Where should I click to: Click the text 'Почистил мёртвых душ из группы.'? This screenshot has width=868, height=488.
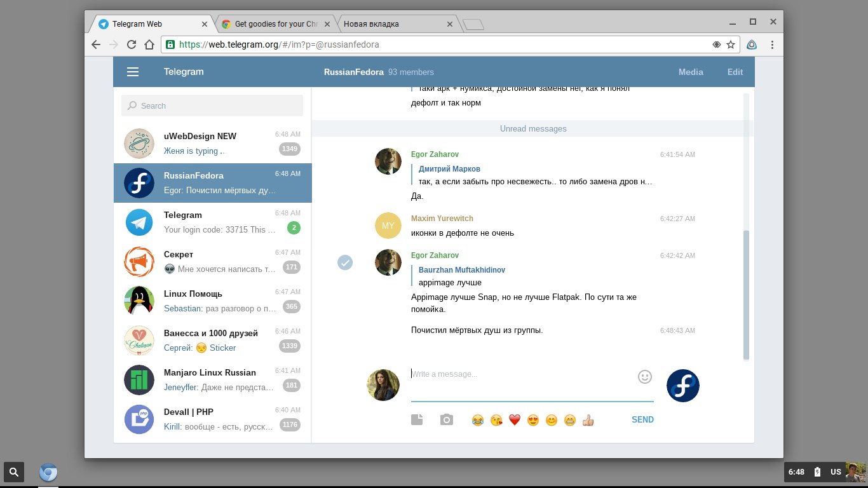point(477,330)
